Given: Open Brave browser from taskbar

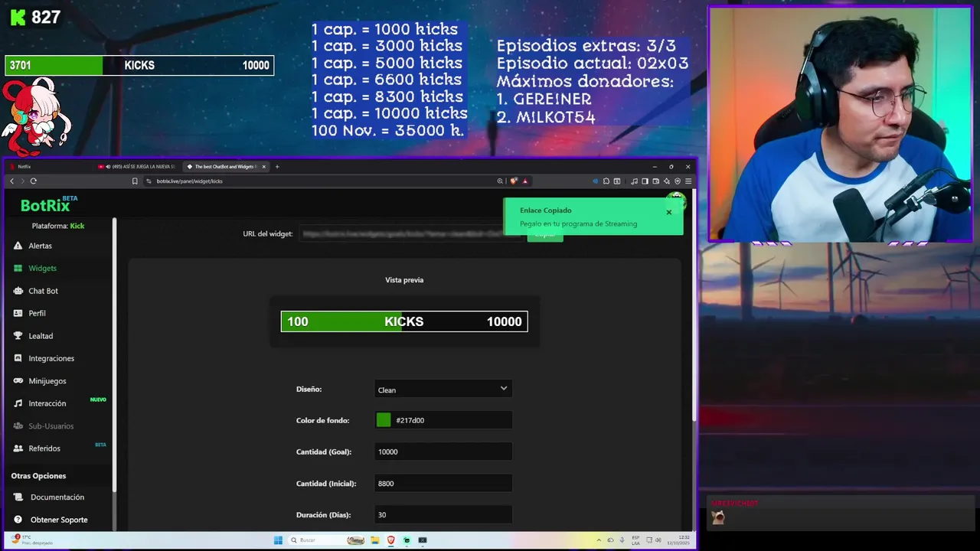Looking at the screenshot, I should pyautogui.click(x=391, y=540).
